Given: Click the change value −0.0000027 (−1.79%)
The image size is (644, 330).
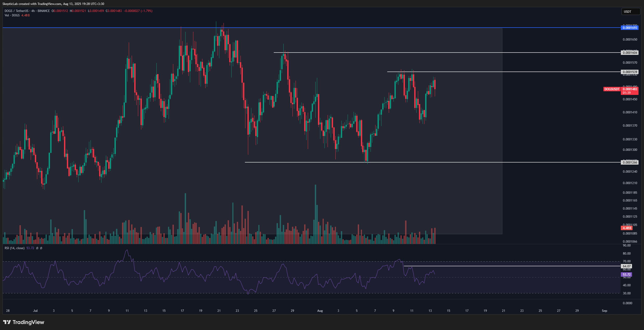Looking at the screenshot, I should [x=138, y=11].
